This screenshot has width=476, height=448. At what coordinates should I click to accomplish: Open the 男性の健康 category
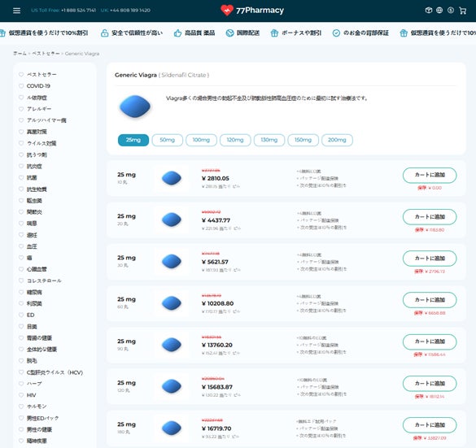[39, 429]
